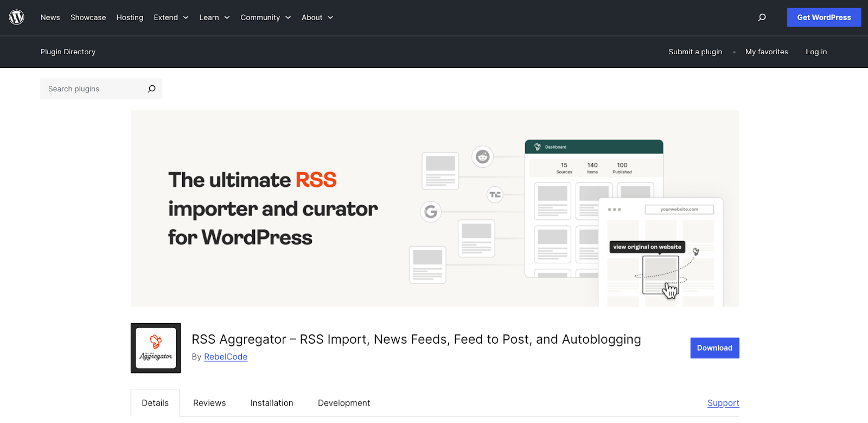Viewport: 868px width, 423px height.
Task: Expand the Extend menu chevron
Action: pyautogui.click(x=186, y=17)
